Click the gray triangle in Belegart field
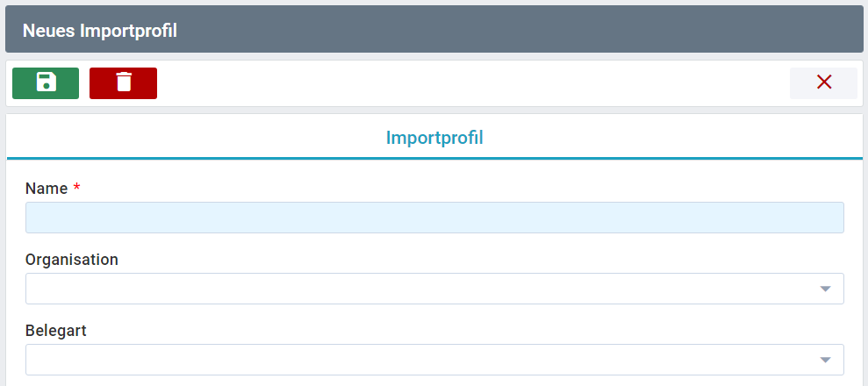This screenshot has height=386, width=868. click(825, 360)
